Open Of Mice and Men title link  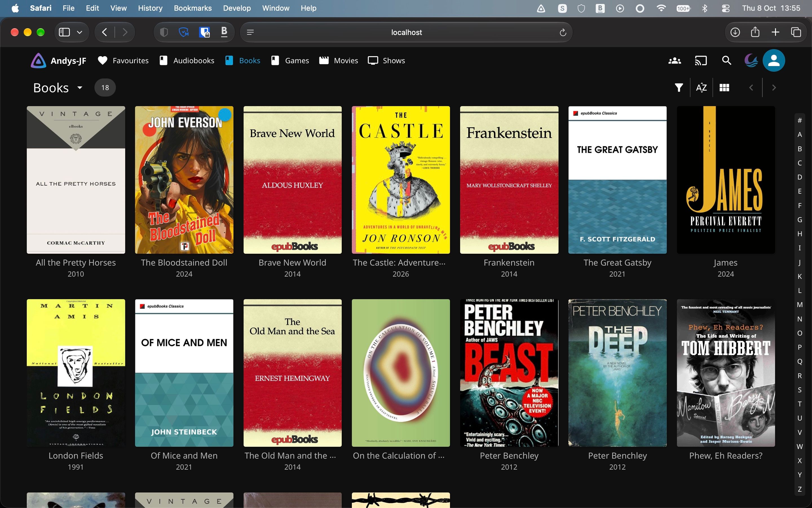point(184,456)
